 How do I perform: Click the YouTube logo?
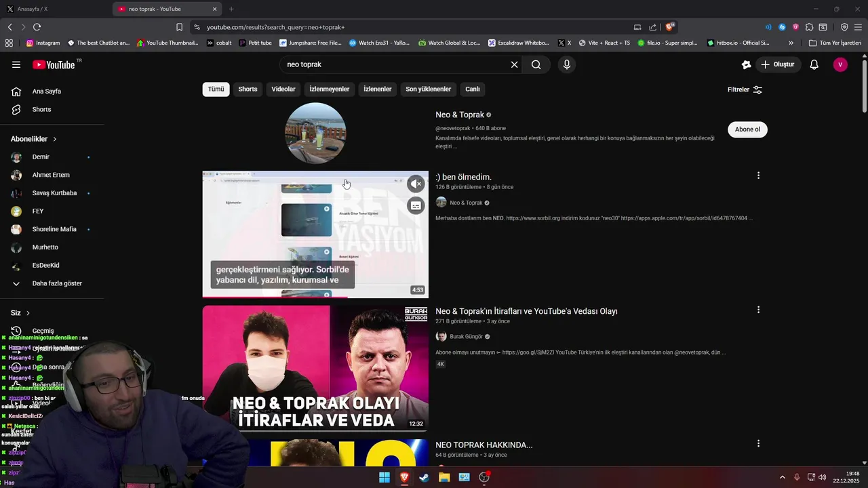tap(54, 64)
